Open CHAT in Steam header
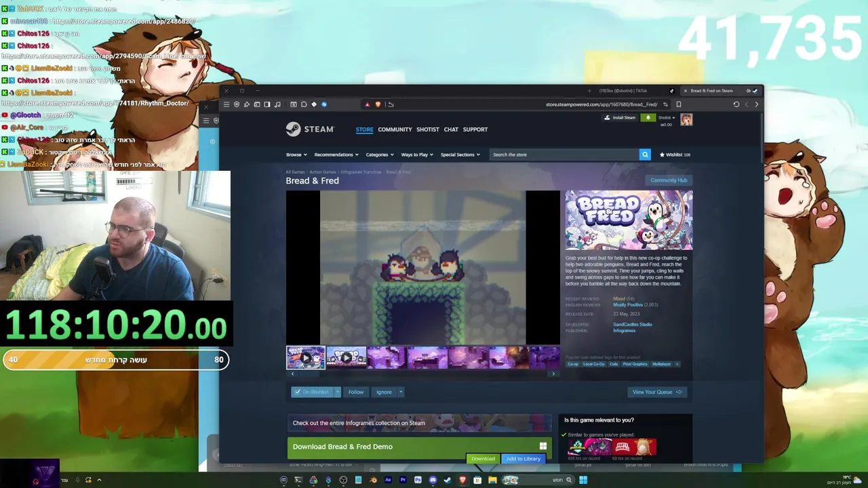This screenshot has height=488, width=868. click(x=451, y=129)
